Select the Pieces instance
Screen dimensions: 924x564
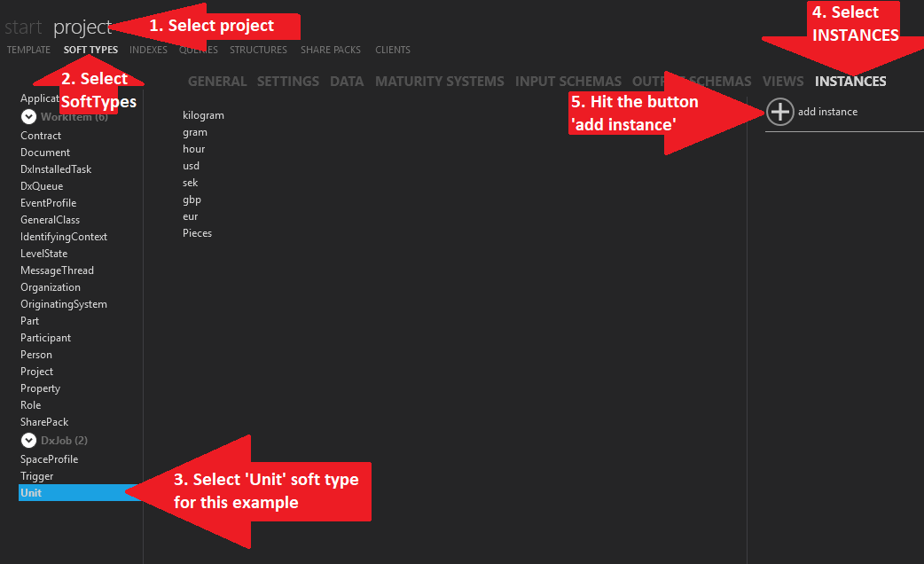[197, 233]
